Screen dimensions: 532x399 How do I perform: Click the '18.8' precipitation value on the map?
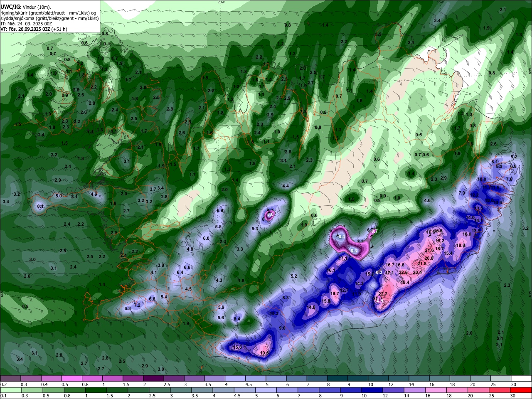(x=461, y=245)
